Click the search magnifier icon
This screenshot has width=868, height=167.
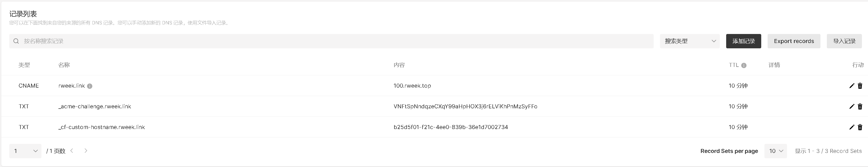16,41
